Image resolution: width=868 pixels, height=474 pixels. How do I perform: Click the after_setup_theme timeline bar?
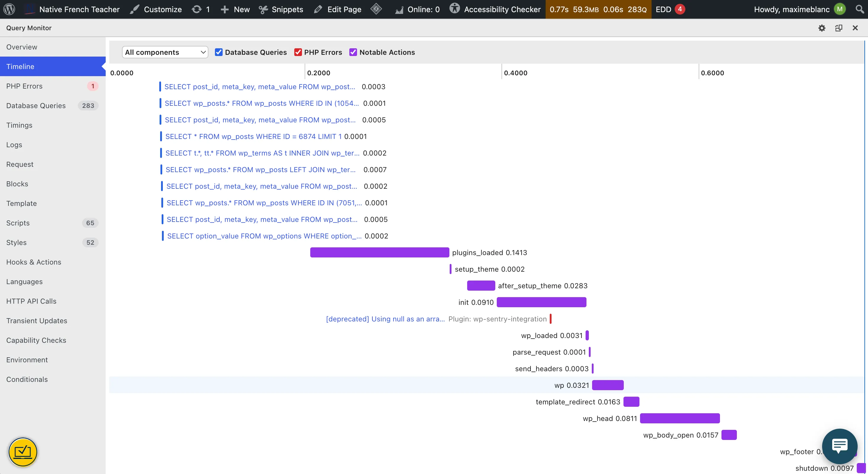(x=481, y=286)
